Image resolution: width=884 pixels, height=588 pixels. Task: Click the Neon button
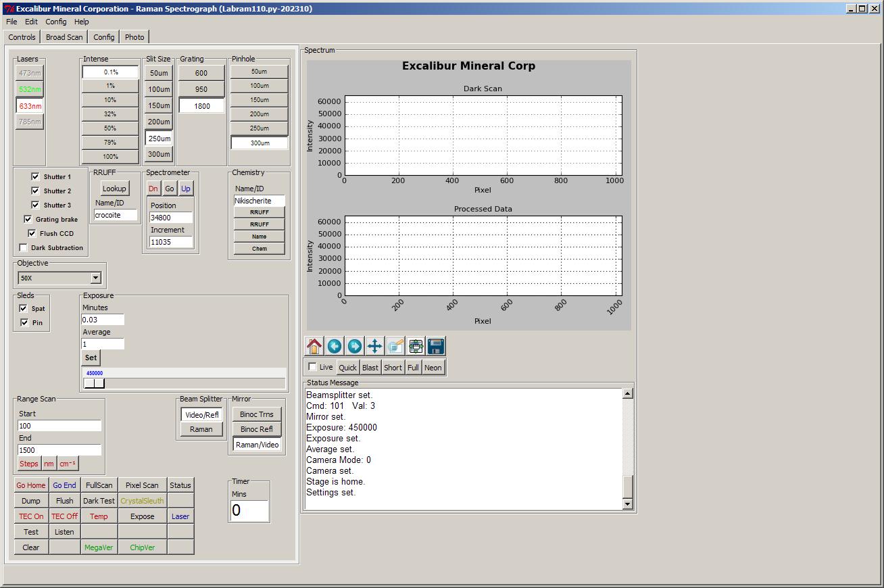coord(433,368)
